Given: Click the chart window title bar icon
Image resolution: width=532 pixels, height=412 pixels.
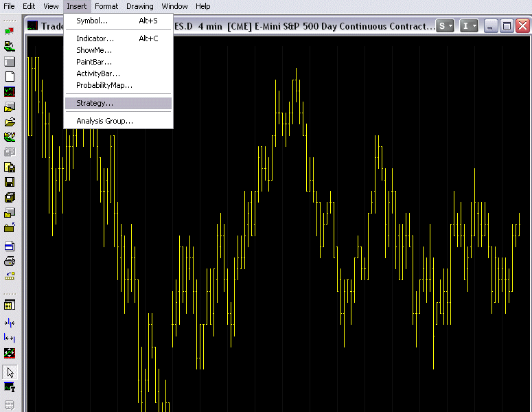Looking at the screenshot, I should [x=33, y=26].
